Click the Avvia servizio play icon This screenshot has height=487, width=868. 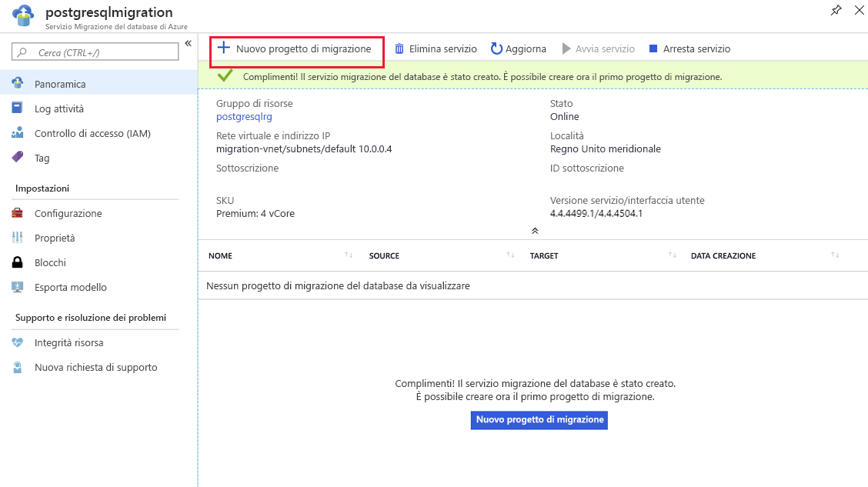pos(566,48)
